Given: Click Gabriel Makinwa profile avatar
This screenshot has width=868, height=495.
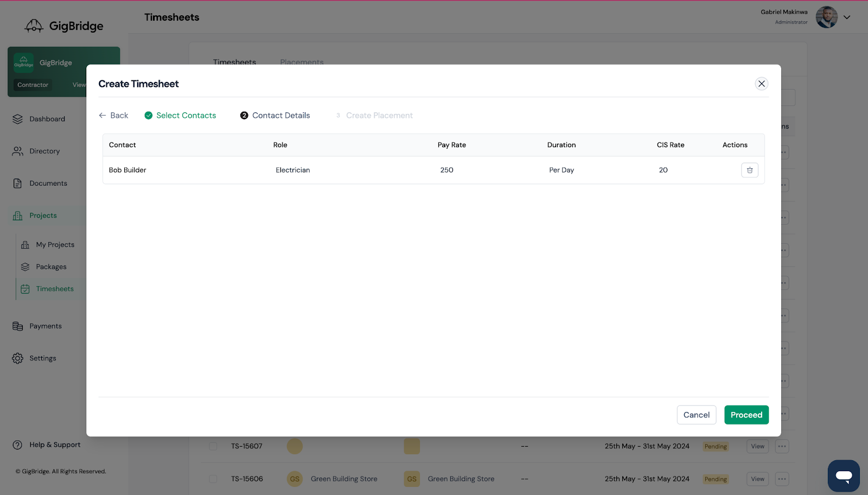Looking at the screenshot, I should [x=827, y=17].
